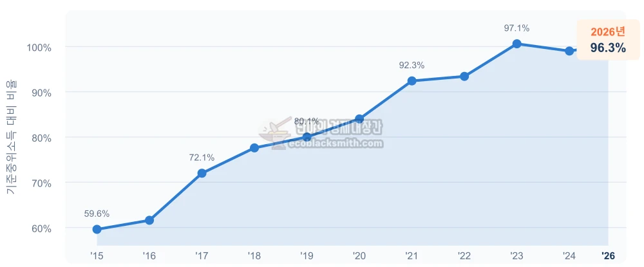This screenshot has height=267, width=644.
Task: Select the 2020 data point marker
Action: pos(359,119)
